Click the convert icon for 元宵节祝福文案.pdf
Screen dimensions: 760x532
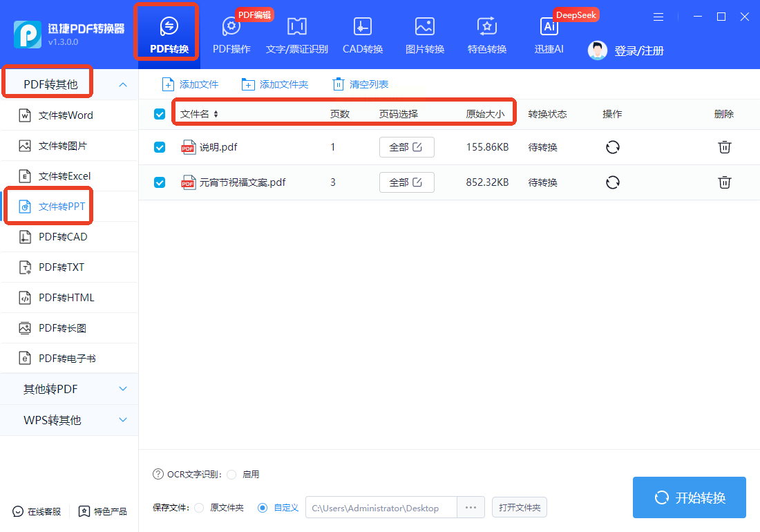coord(613,182)
